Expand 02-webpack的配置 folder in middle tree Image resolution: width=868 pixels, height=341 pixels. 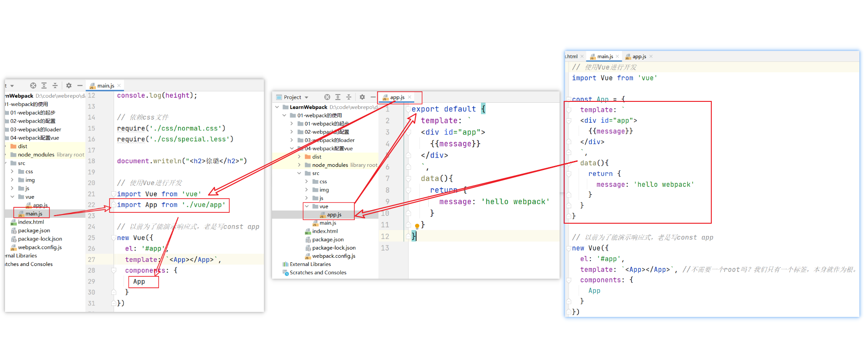point(292,132)
